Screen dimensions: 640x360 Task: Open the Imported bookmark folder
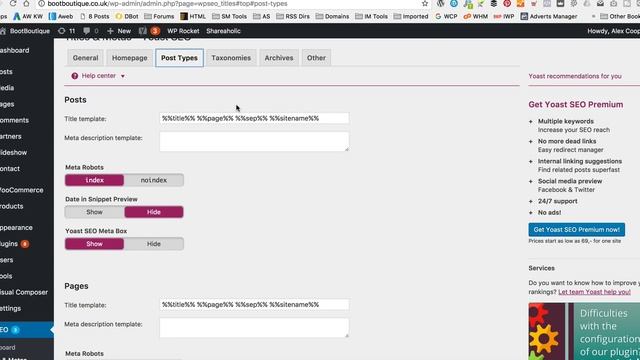(x=411, y=16)
